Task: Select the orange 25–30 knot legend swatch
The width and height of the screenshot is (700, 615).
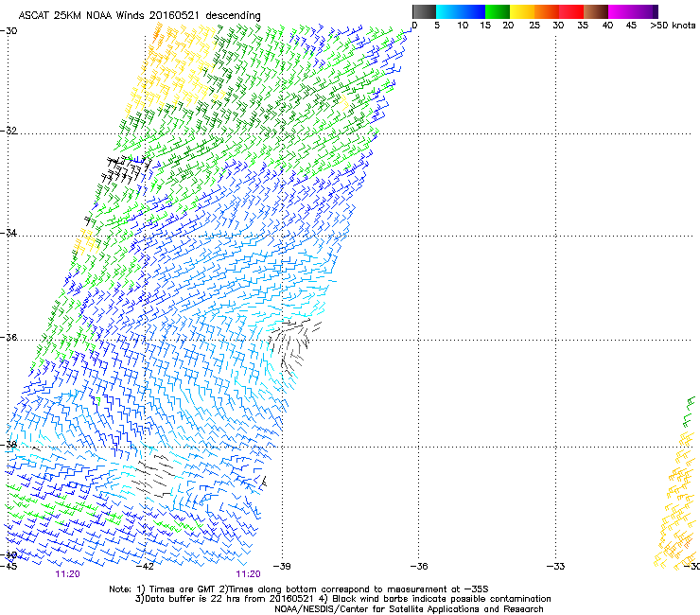Action: pyautogui.click(x=547, y=11)
